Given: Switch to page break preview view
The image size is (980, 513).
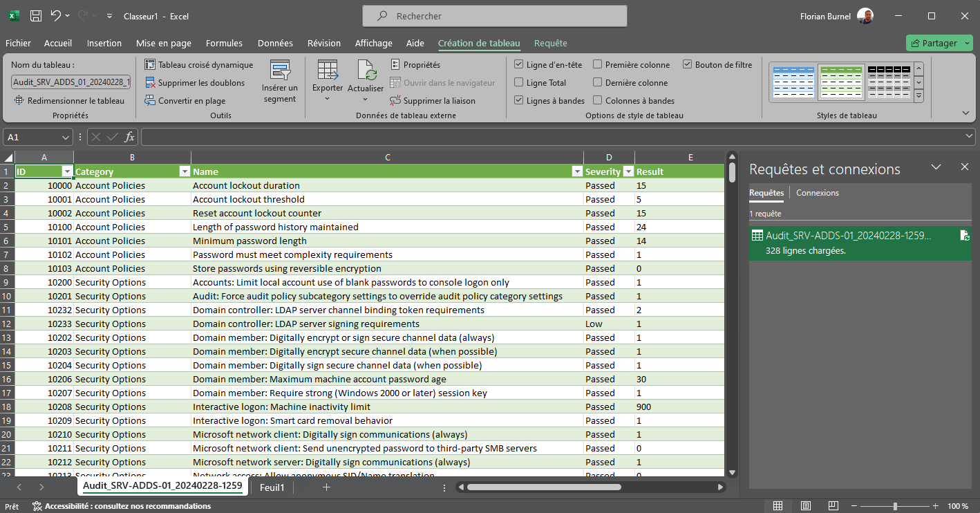Looking at the screenshot, I should click(833, 506).
